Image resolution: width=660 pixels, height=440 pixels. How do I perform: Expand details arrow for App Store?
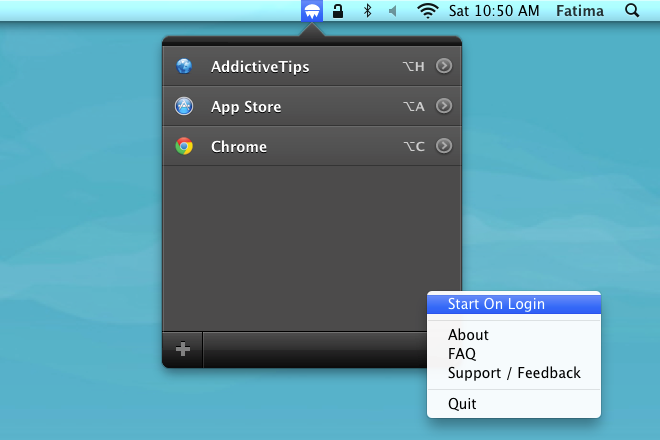pyautogui.click(x=444, y=106)
